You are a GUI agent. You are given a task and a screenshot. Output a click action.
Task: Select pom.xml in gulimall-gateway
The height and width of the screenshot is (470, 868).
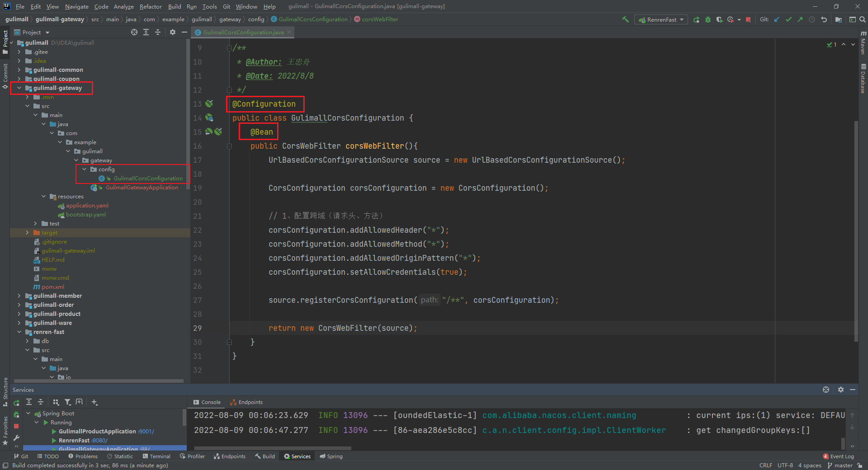pyautogui.click(x=53, y=287)
